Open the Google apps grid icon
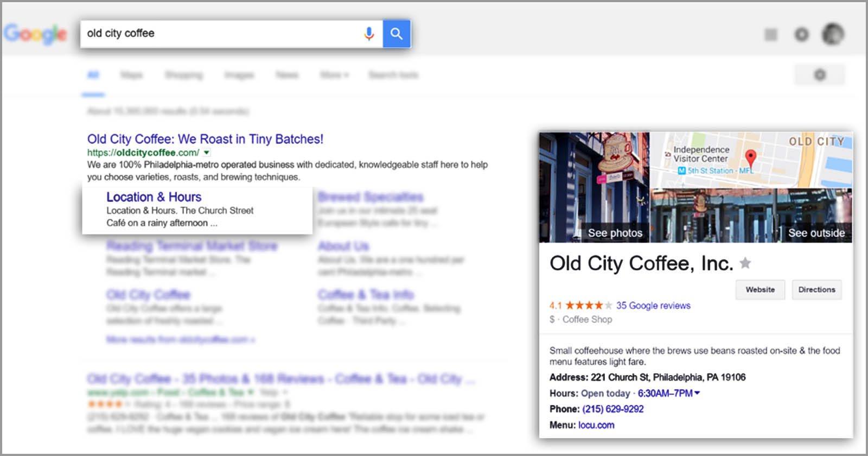The image size is (868, 456). [x=771, y=35]
